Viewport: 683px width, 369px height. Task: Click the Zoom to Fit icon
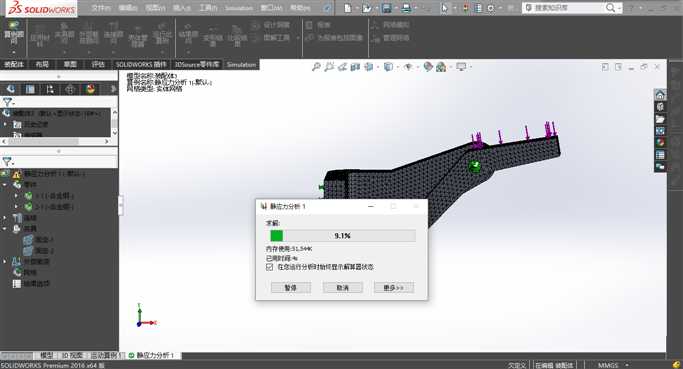click(316, 67)
